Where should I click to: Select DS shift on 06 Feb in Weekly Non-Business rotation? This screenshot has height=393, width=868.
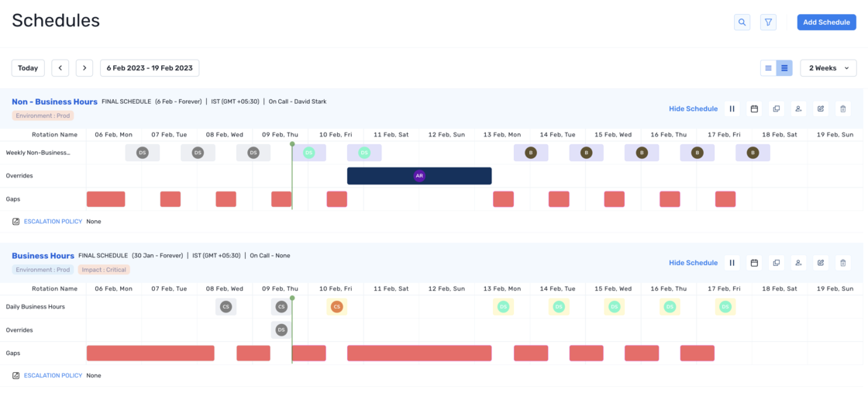143,153
